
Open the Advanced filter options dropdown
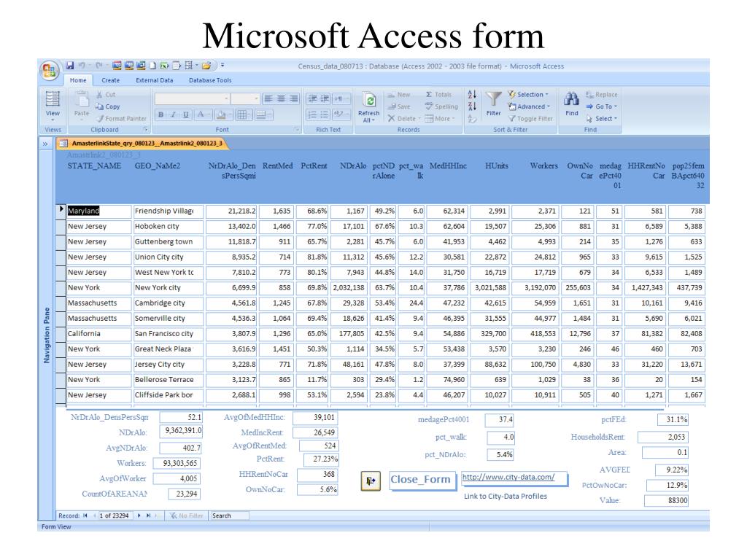click(x=529, y=106)
